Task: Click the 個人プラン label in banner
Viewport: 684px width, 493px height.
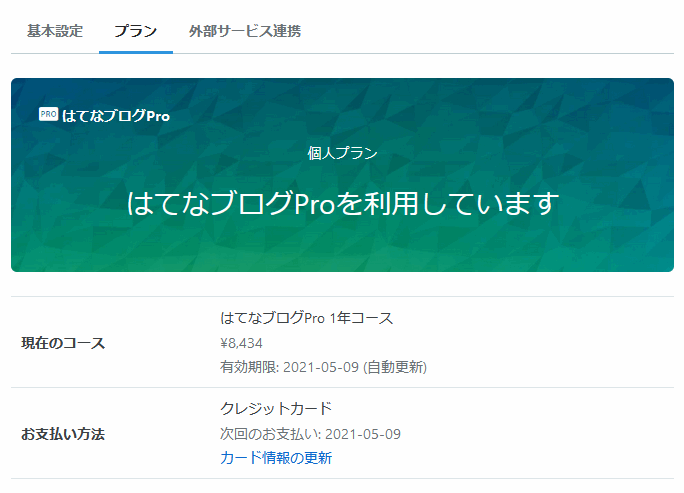Action: coord(342,153)
